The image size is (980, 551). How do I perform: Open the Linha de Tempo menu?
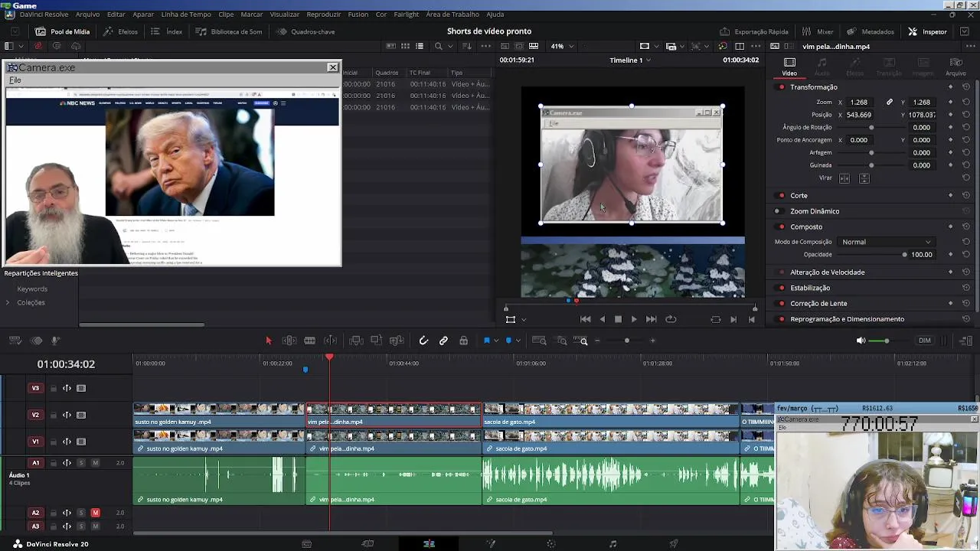[x=186, y=15]
